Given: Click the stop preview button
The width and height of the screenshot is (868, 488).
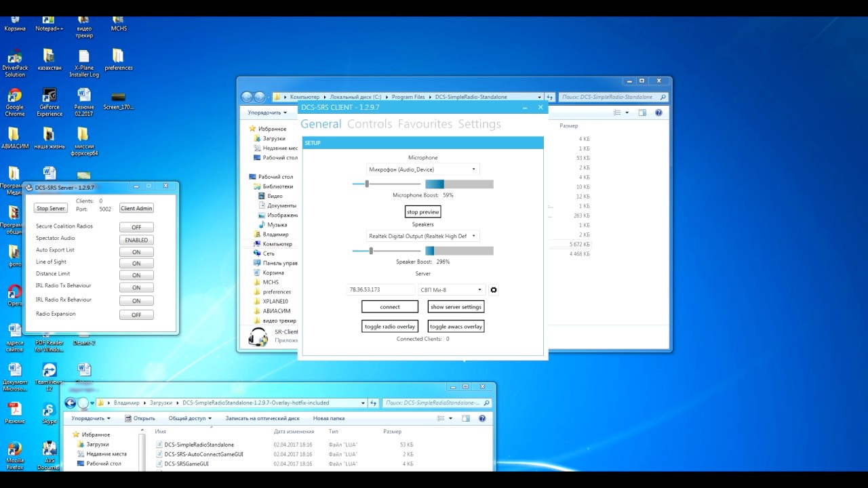Looking at the screenshot, I should click(422, 212).
